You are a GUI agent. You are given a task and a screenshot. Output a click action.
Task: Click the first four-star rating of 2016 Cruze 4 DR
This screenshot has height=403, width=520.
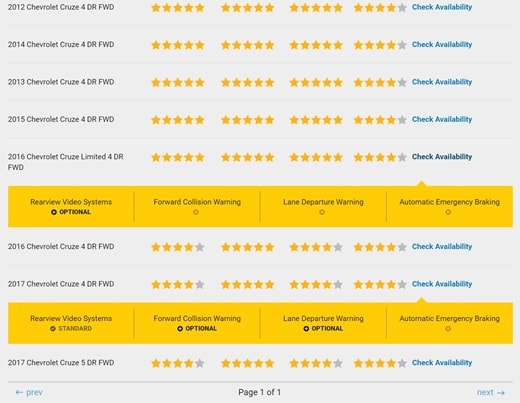click(178, 247)
